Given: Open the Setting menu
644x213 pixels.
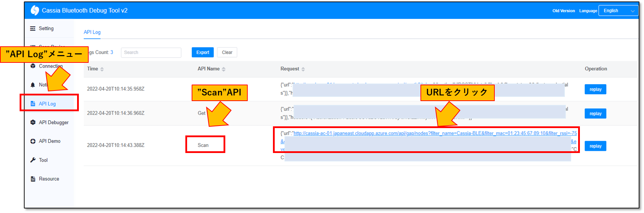Looking at the screenshot, I should click(46, 28).
